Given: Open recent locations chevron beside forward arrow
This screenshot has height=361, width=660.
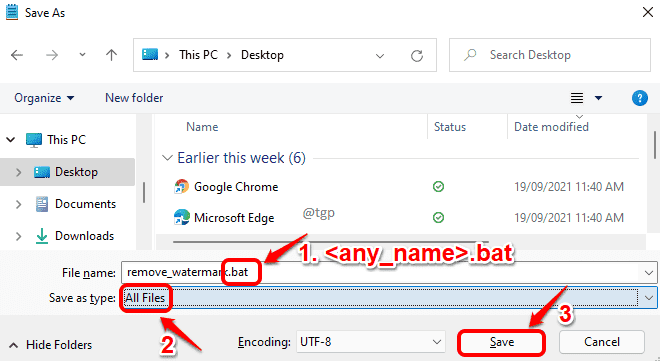Looking at the screenshot, I should (82, 55).
